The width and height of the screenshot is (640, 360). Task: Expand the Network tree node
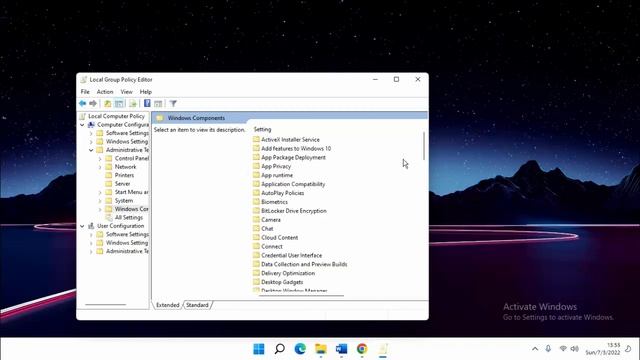tap(100, 167)
